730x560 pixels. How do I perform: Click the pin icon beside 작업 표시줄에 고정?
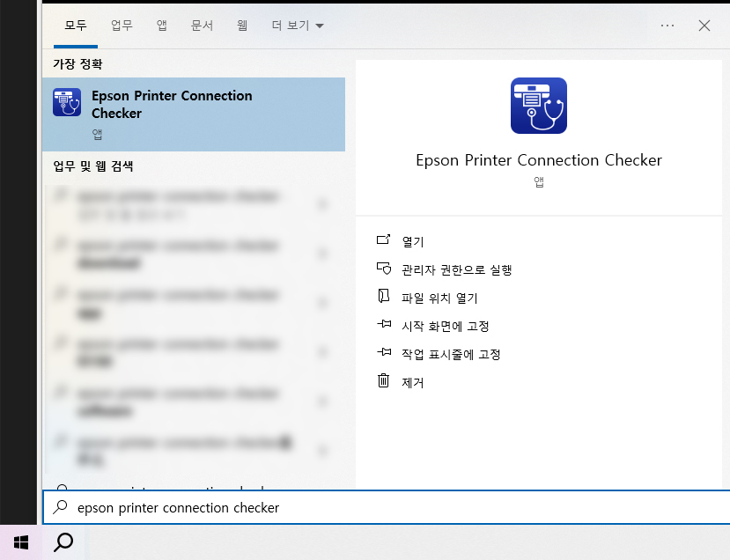click(x=385, y=353)
